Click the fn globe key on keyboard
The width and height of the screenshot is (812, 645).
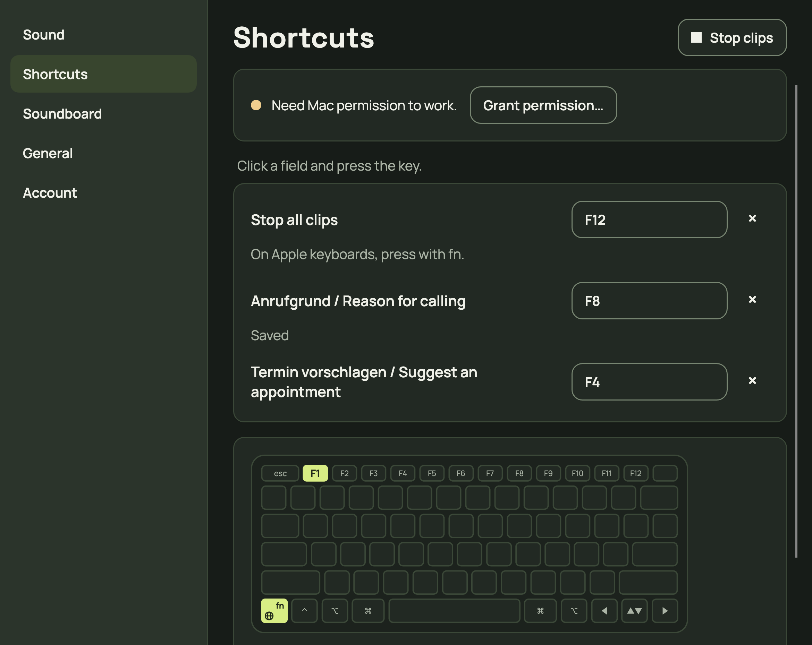274,611
